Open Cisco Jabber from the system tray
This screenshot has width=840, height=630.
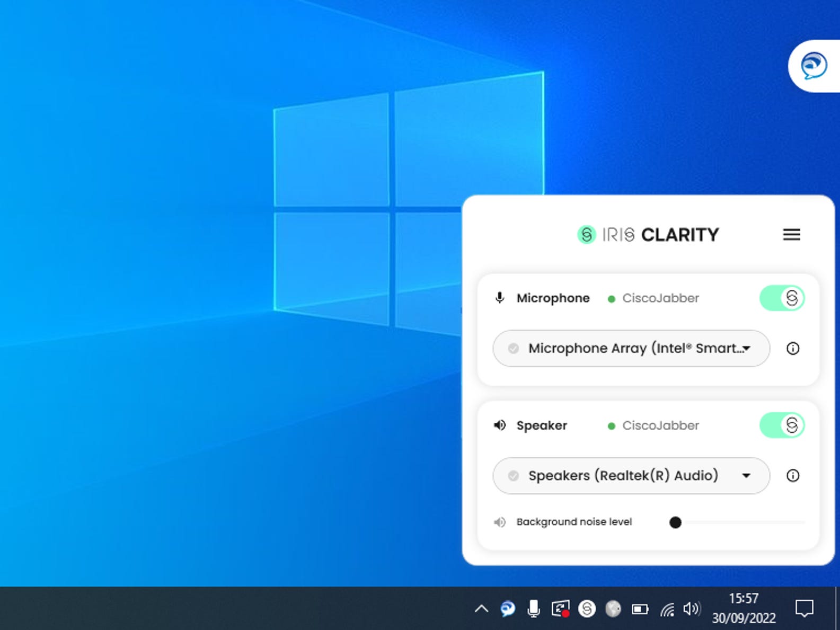coord(508,608)
